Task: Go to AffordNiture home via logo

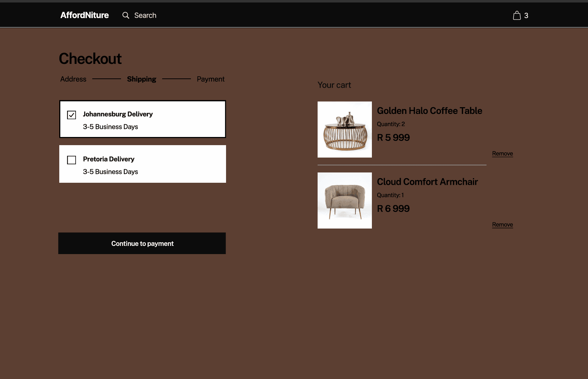Action: 84,15
